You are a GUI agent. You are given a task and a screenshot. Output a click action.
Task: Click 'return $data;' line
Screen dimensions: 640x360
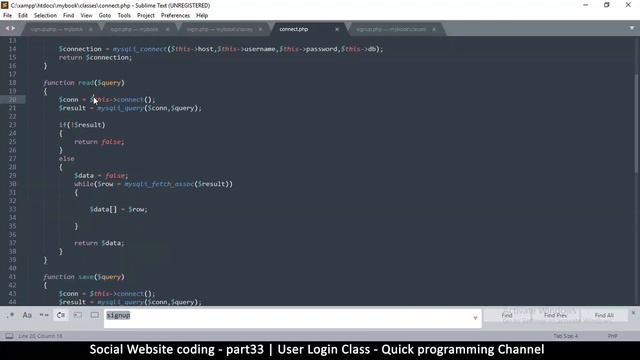(x=99, y=243)
